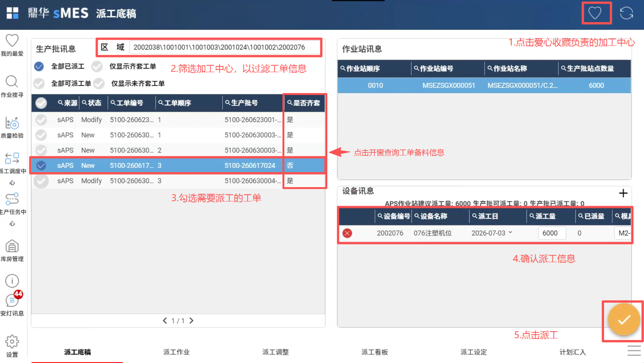This screenshot has width=644, height=363.
Task: Switch to the 派工调整 tab
Action: coord(276,352)
